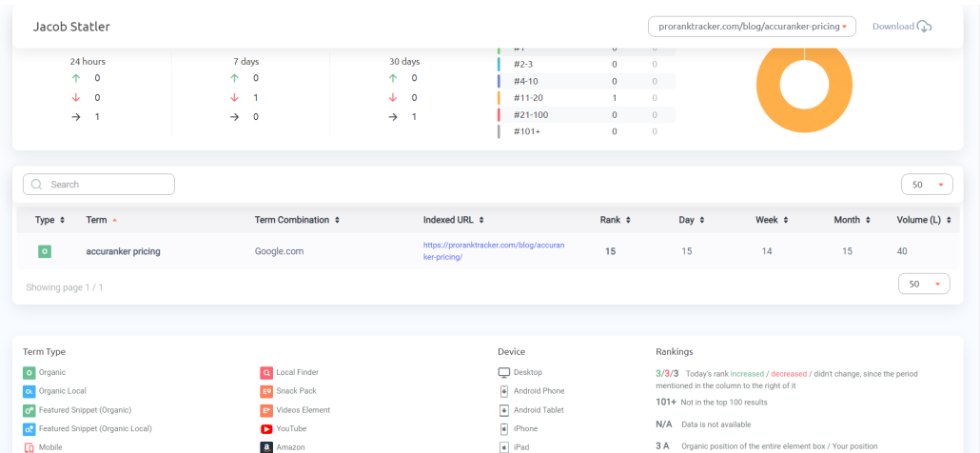The image size is (980, 453).
Task: Sort table by Month column
Action: tap(852, 220)
